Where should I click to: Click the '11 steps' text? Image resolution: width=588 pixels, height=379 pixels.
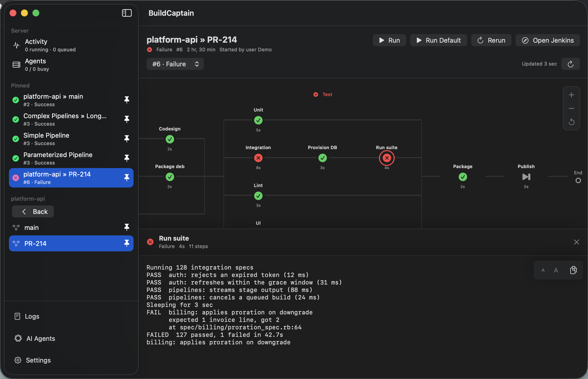(x=198, y=246)
